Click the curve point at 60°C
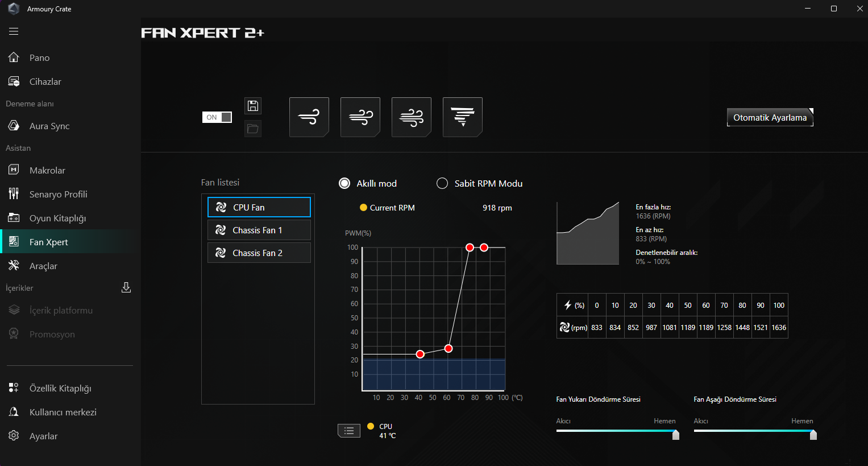 pos(448,348)
